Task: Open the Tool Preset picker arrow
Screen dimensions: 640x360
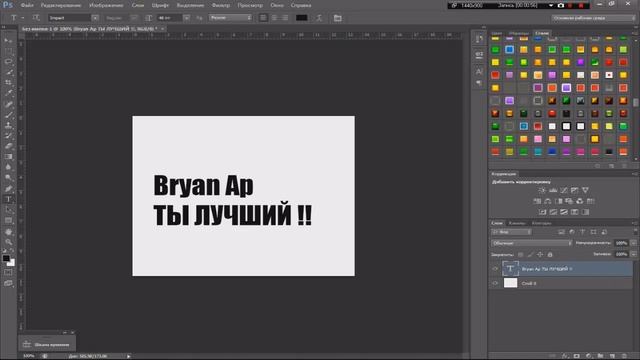Action: 23,18
